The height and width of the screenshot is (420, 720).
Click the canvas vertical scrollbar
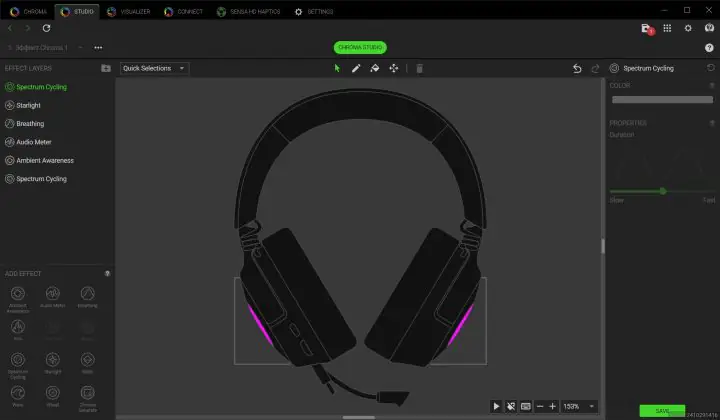[x=603, y=246]
